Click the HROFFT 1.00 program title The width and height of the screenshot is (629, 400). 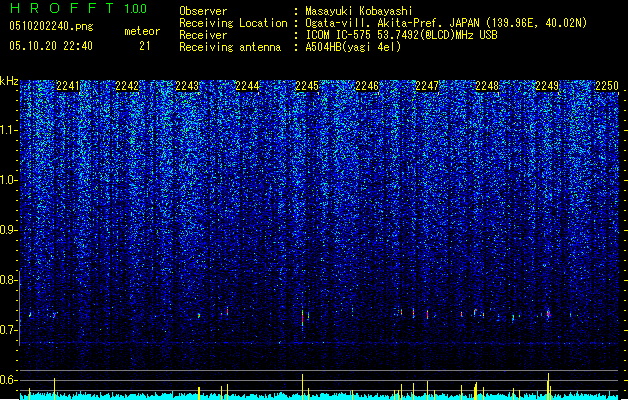[x=79, y=8]
